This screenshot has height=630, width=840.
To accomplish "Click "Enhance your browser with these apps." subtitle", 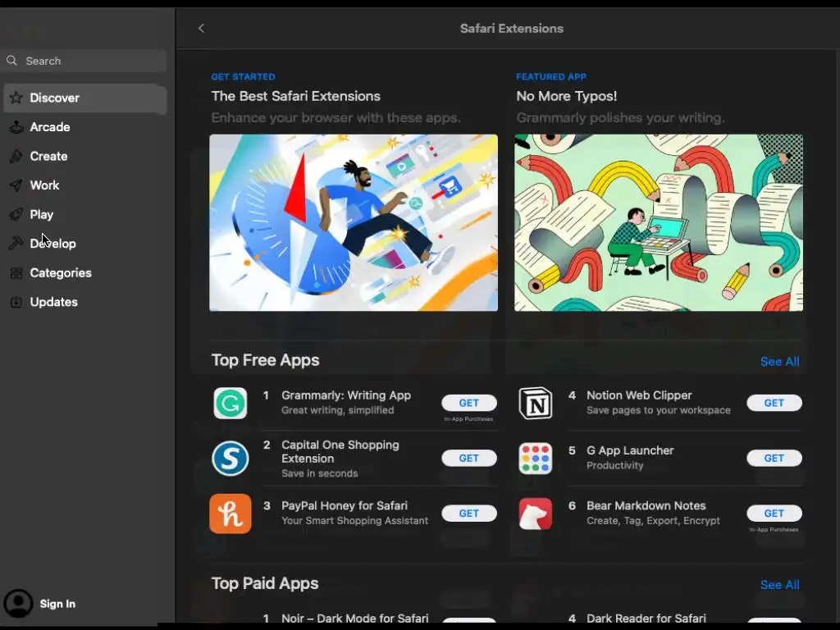I will point(336,118).
